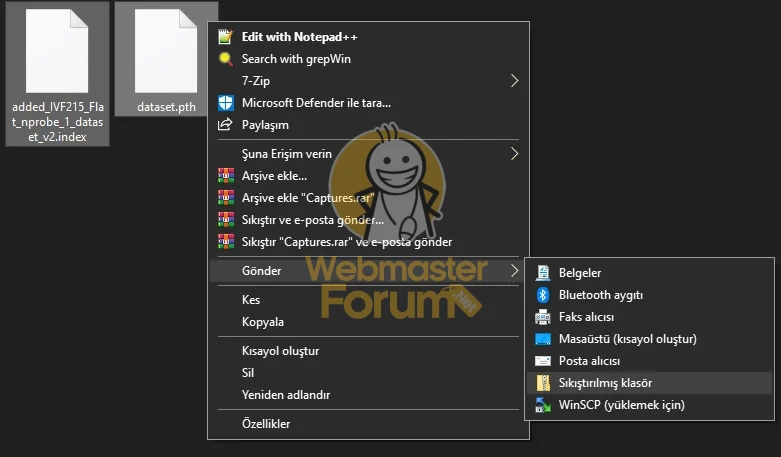Click the dataset.pth file name label
The image size is (781, 457).
[166, 107]
